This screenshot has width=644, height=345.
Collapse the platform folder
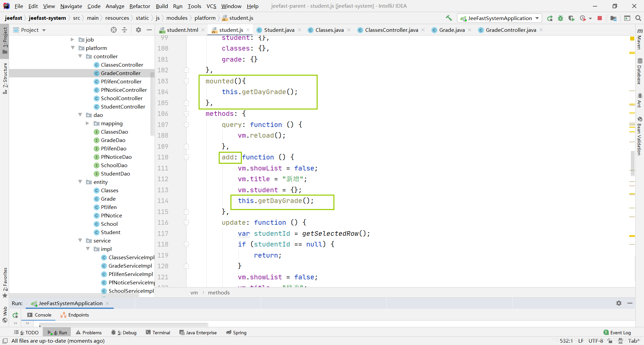[72, 48]
